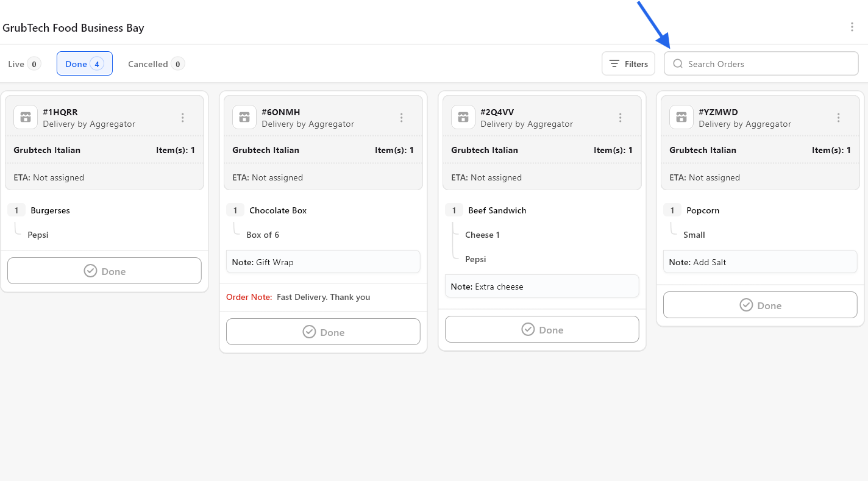Screen dimensions: 868x481
Task: Click the store icon on order #6ONMH
Action: [244, 117]
